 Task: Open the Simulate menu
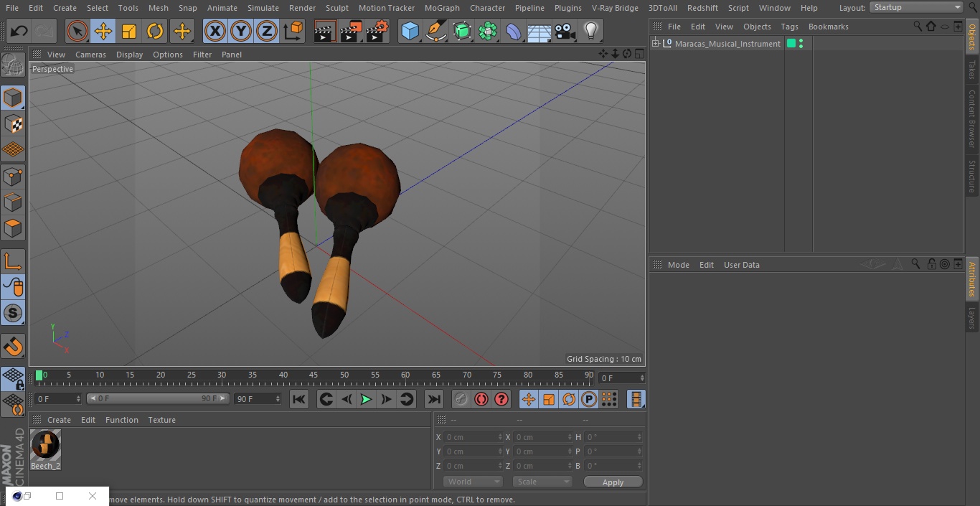pos(263,8)
